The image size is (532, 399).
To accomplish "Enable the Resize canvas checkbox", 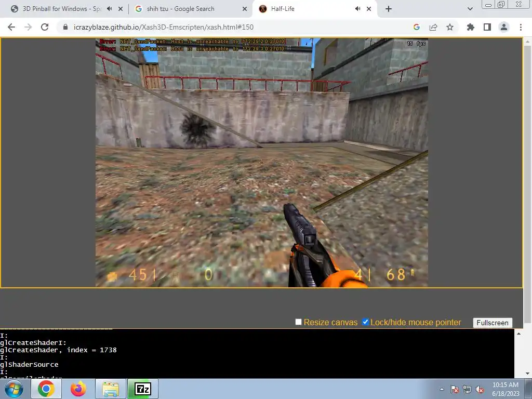I will pyautogui.click(x=298, y=322).
